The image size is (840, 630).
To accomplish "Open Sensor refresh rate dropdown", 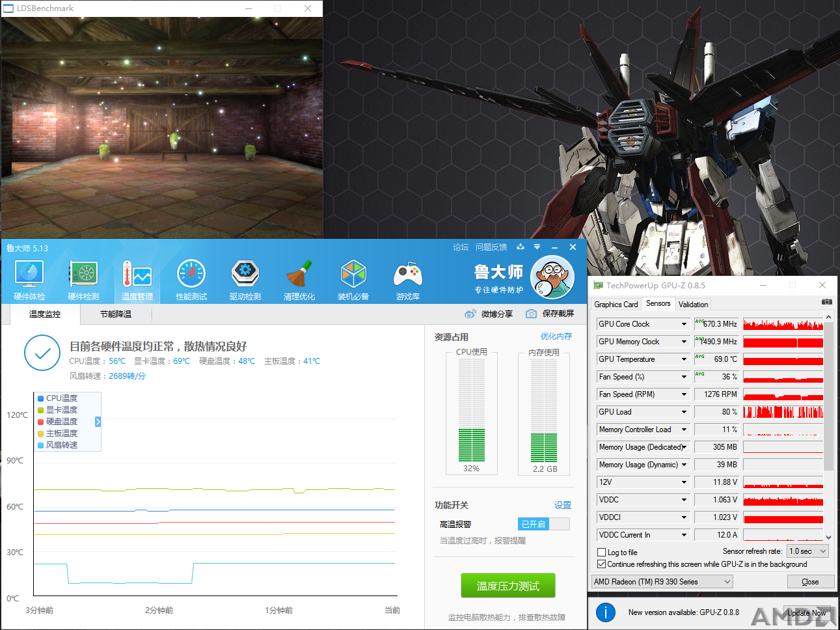I will click(808, 551).
